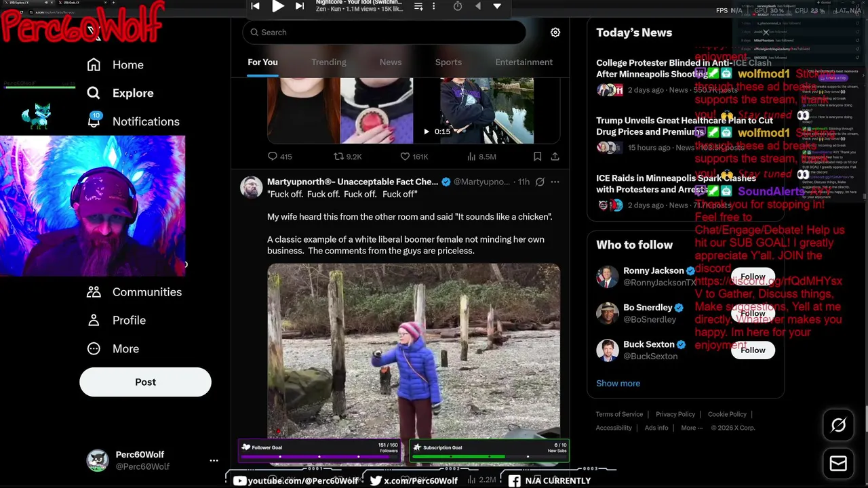Switch to the News tab

point(391,62)
